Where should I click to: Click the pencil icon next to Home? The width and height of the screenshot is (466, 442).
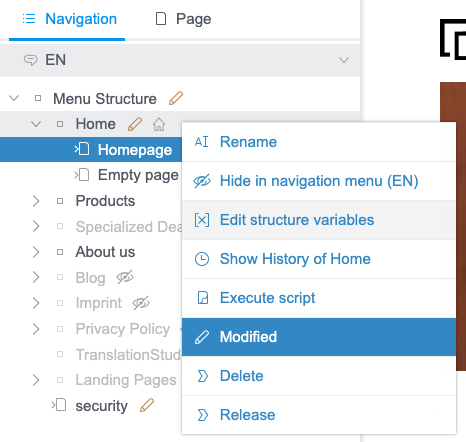point(135,124)
